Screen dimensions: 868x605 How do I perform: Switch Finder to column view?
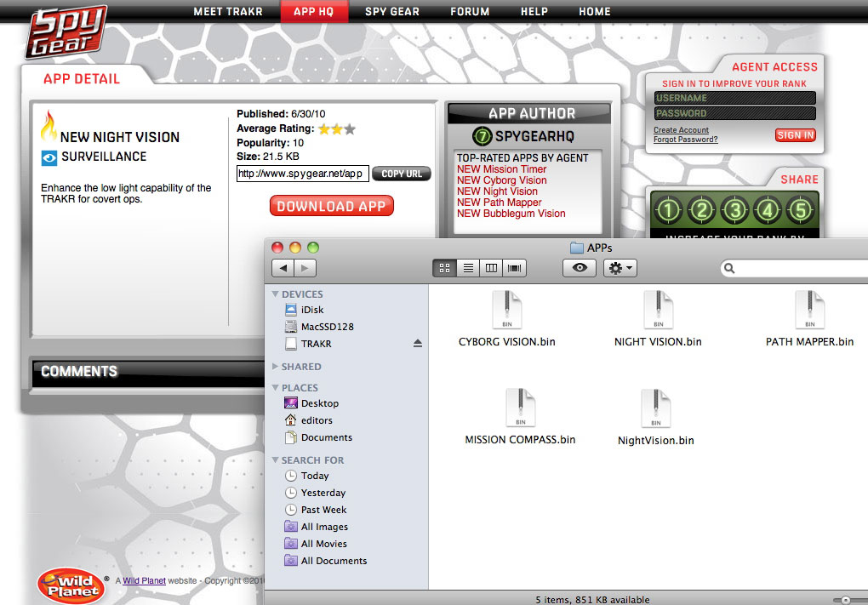click(x=491, y=268)
